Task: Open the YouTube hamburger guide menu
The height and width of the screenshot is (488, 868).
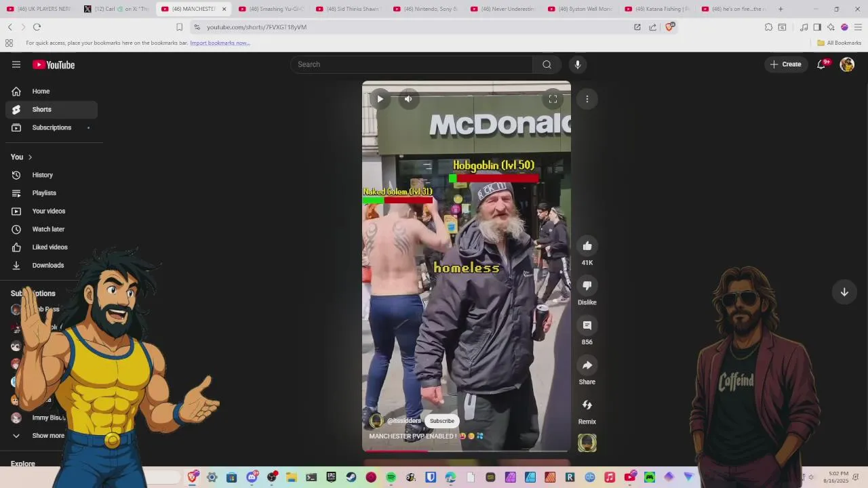Action: 16,64
